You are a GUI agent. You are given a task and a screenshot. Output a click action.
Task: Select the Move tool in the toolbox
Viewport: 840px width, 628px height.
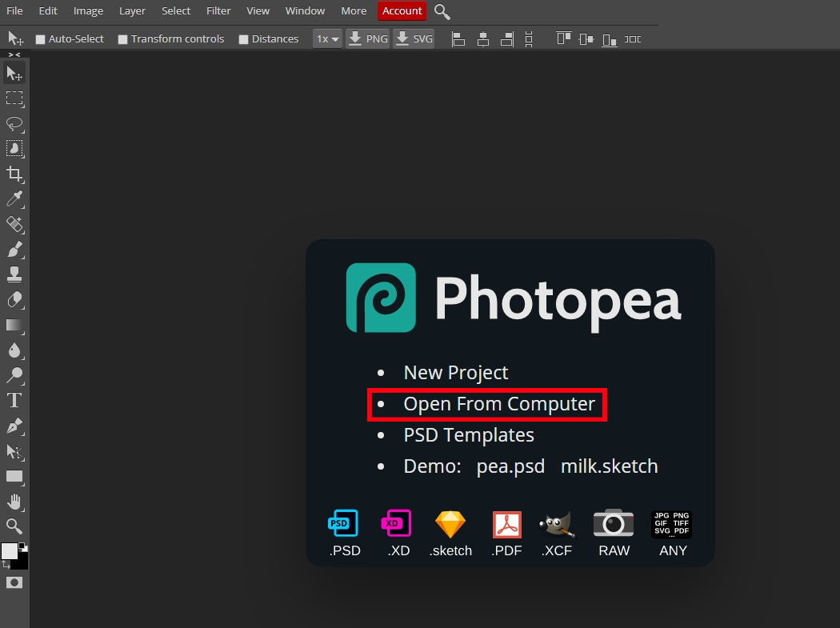pos(14,73)
